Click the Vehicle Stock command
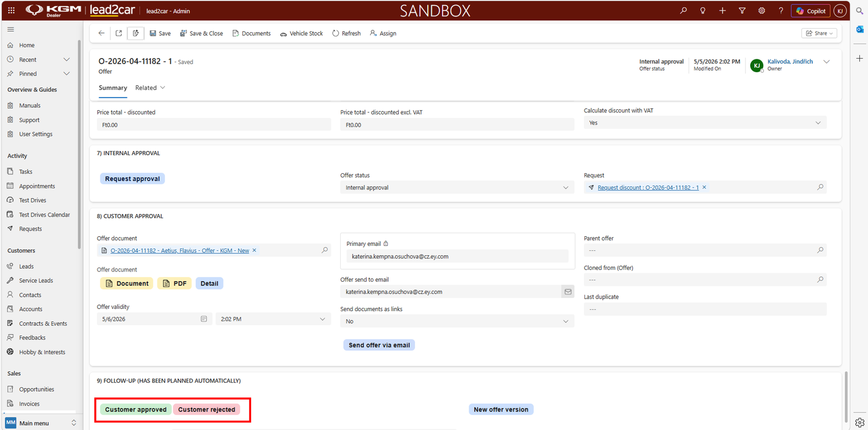868x430 pixels. coord(301,33)
